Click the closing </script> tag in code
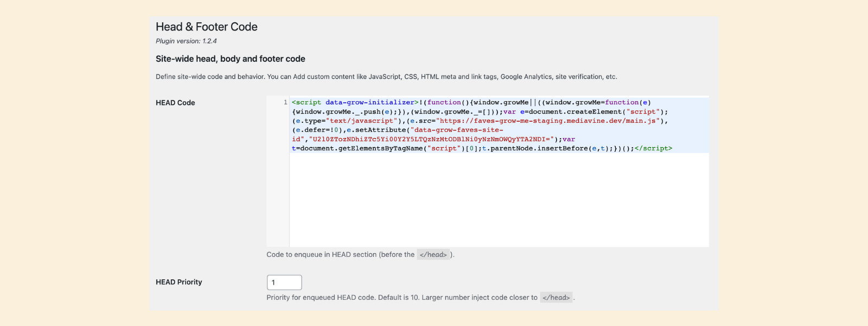868x326 pixels. tap(653, 148)
